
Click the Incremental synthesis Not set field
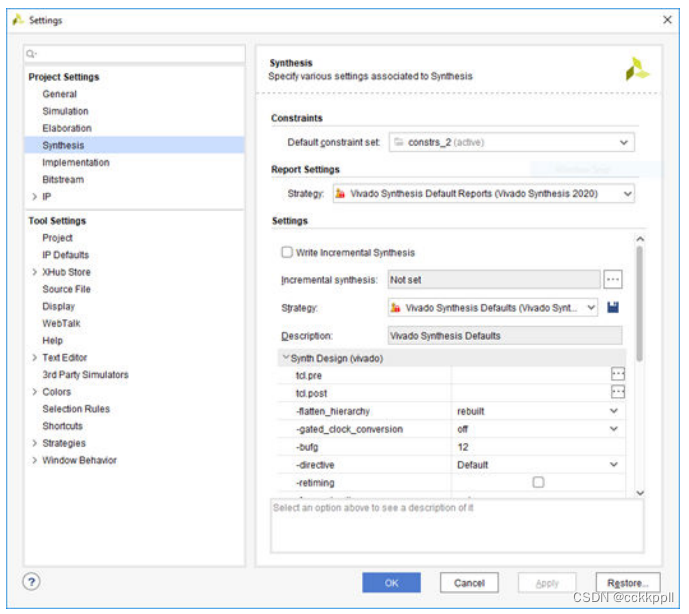[493, 280]
